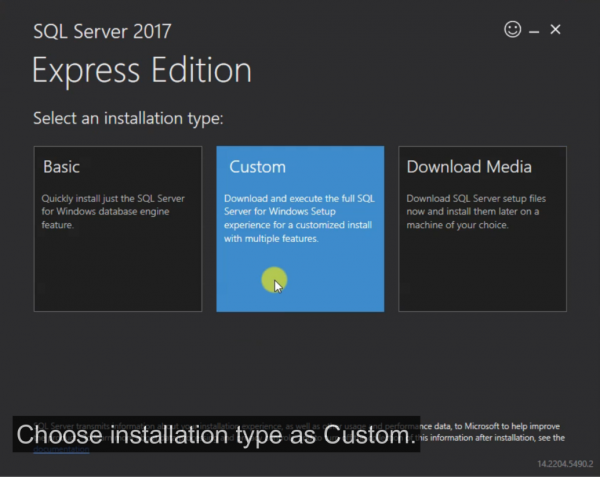Select the Basic installation type tile
The height and width of the screenshot is (477, 600).
(x=118, y=228)
